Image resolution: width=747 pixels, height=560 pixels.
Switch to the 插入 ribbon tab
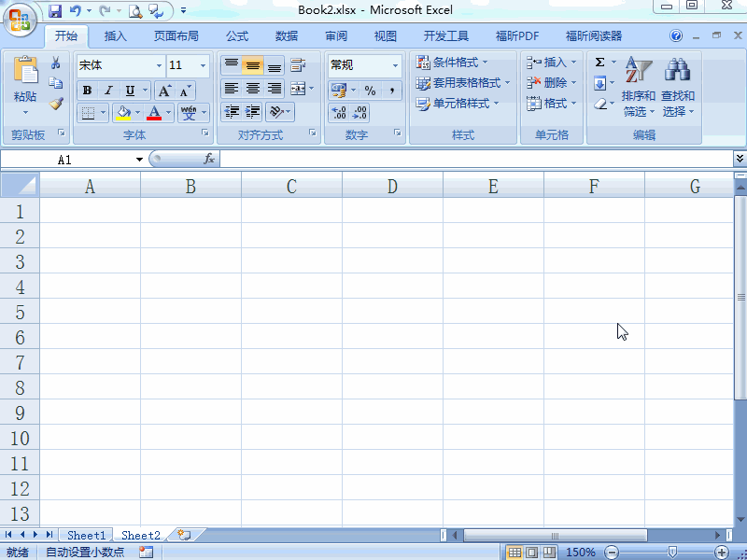[116, 35]
